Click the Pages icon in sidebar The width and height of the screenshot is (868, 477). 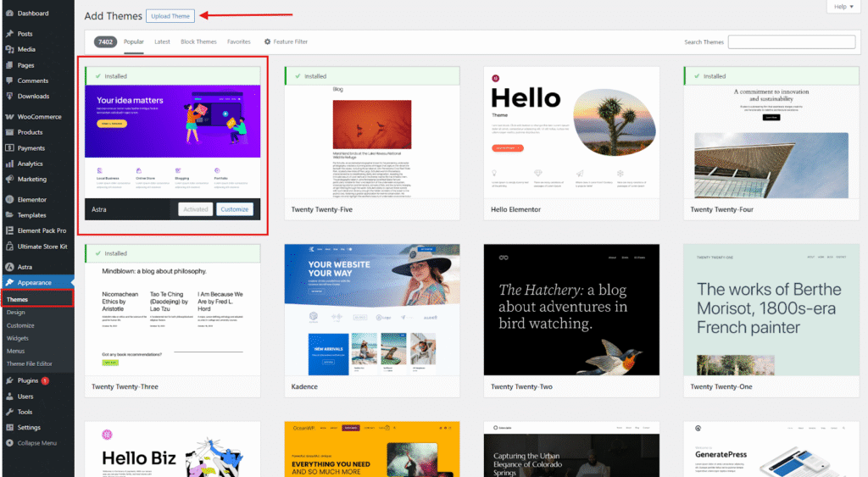9,65
